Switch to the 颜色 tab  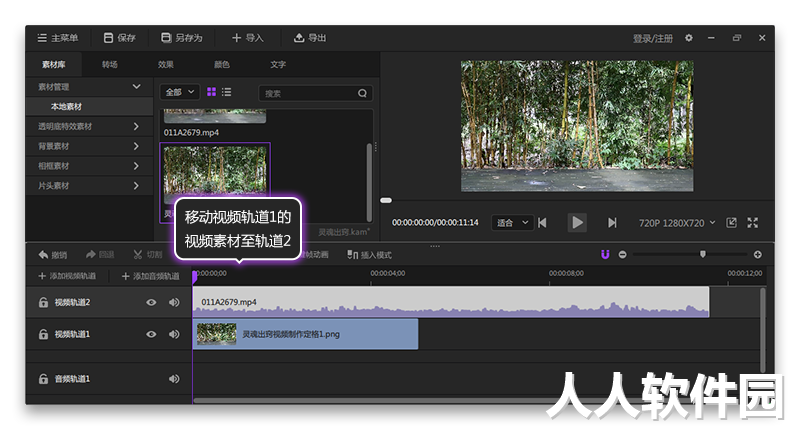[x=222, y=65]
